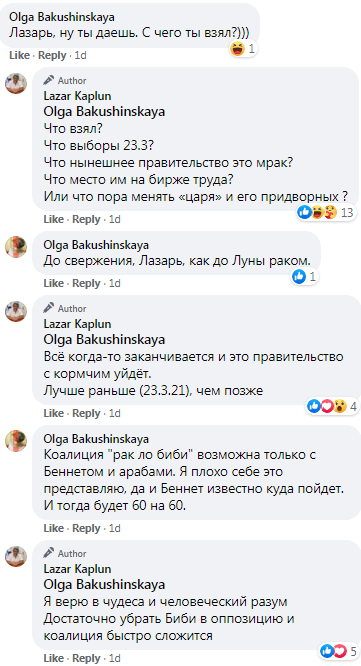Reply to the last Lazar Kaplun comment
Screen dimensions: 361x666
pos(86,658)
